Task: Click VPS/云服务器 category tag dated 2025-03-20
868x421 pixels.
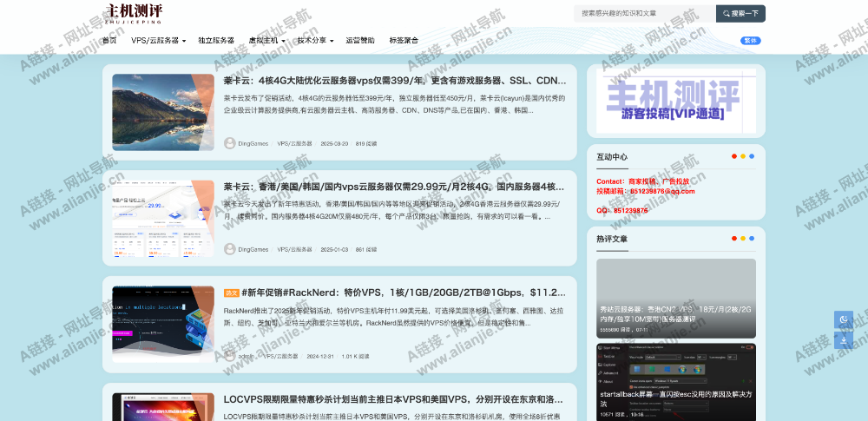Action: pyautogui.click(x=294, y=143)
